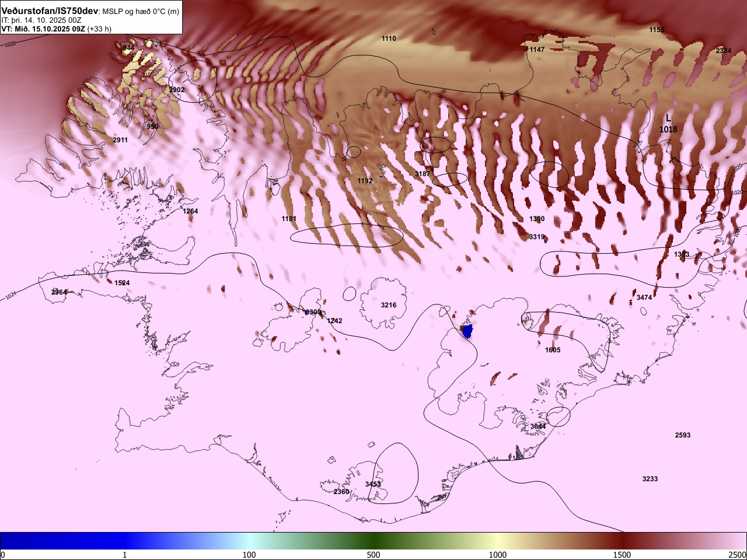The image size is (747, 560).
Task: Click the 1264 height value
Action: point(190,211)
